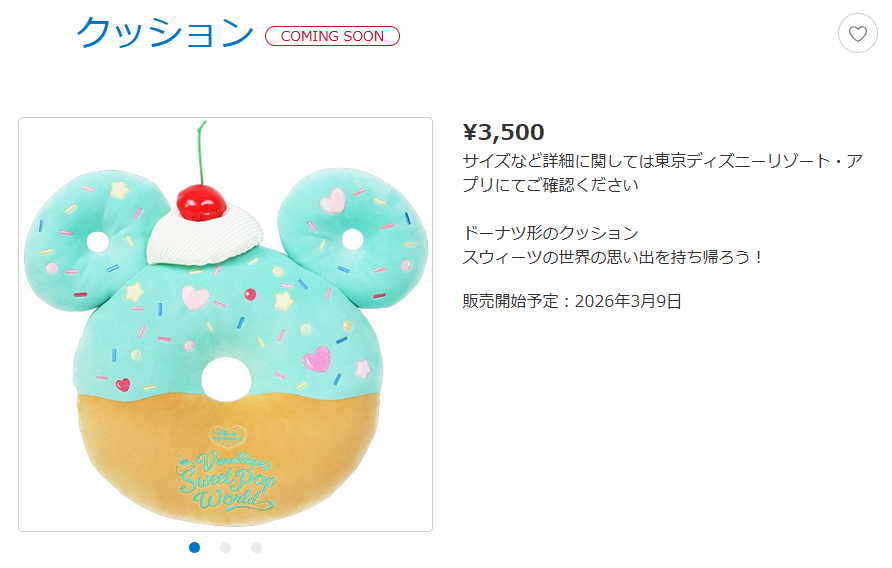
Task: Show the second product image via middle dot
Action: click(226, 548)
